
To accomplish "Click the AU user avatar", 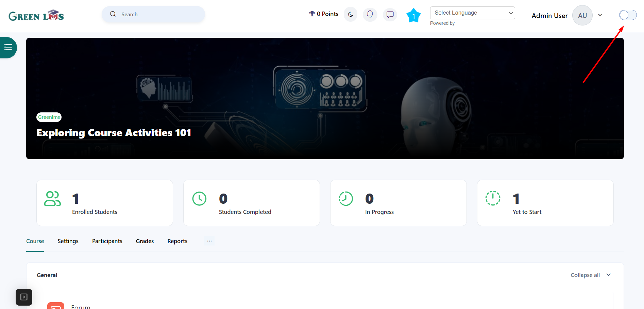I will click(x=582, y=16).
